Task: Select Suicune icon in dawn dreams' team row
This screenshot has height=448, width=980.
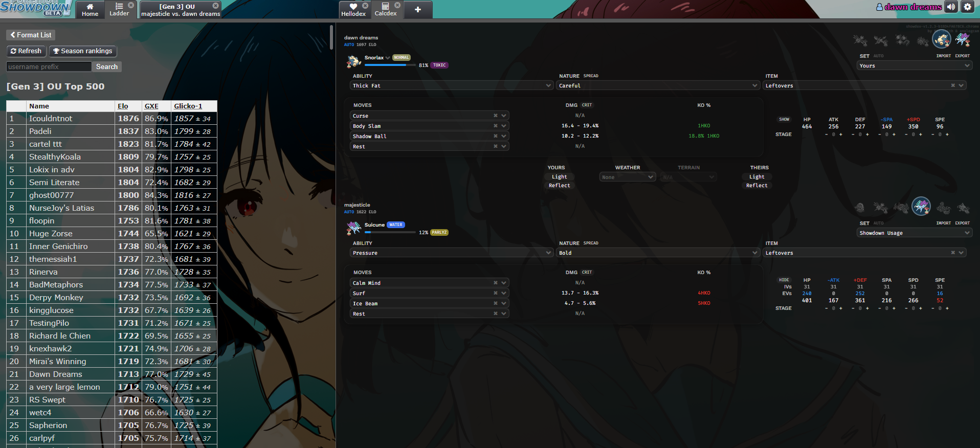Action: click(x=962, y=39)
